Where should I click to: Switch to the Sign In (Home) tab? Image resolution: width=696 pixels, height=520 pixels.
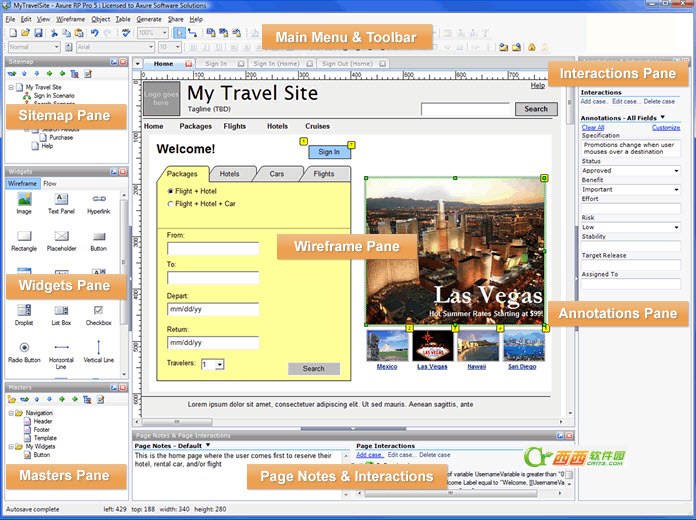pyautogui.click(x=276, y=63)
